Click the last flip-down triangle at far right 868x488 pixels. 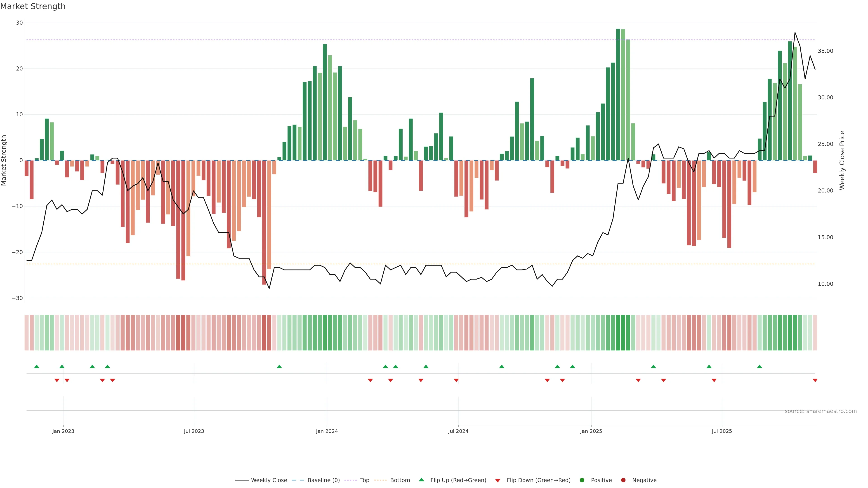pyautogui.click(x=815, y=380)
